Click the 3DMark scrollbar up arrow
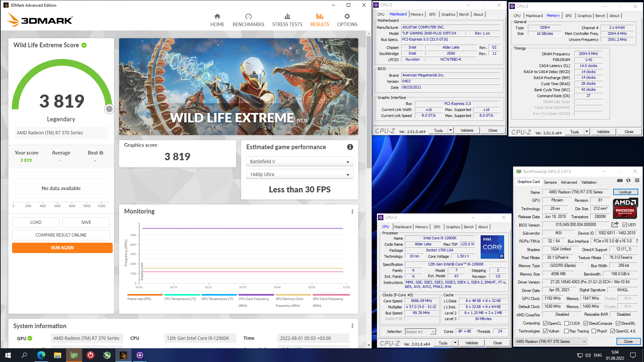 tap(369, 34)
